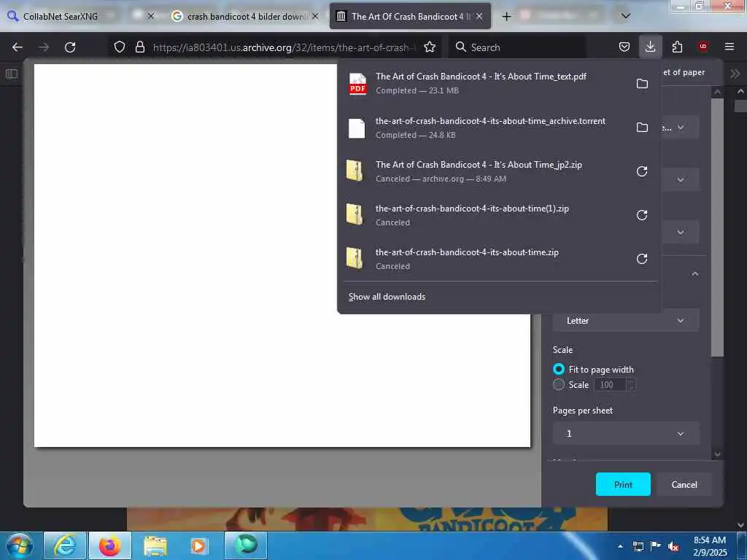Click the Print button
Screen dimensions: 747x560
coord(623,484)
